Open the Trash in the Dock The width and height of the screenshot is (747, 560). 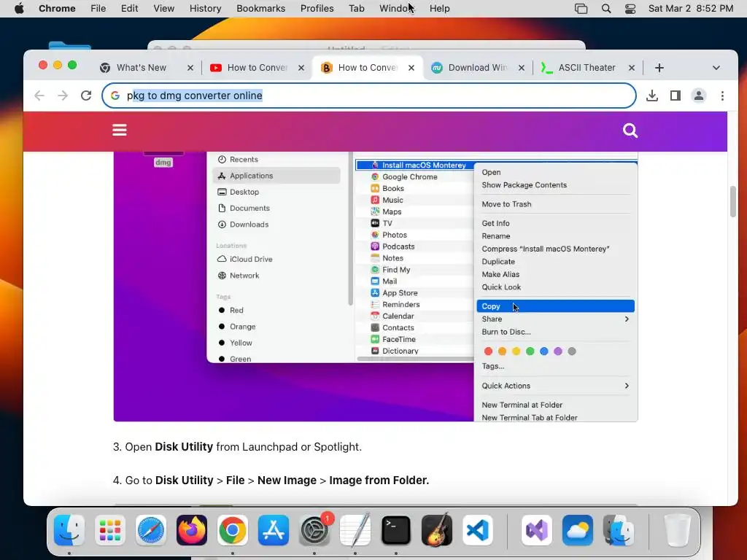click(x=678, y=530)
